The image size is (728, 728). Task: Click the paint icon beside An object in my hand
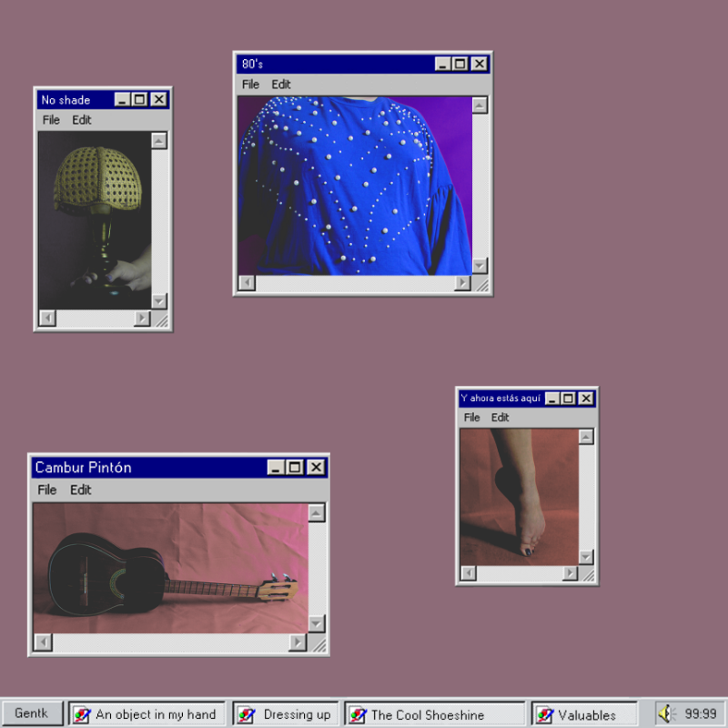pos(82,714)
